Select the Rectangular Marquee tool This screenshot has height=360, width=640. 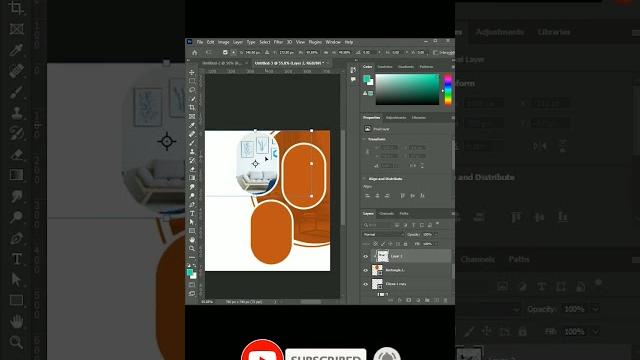192,81
